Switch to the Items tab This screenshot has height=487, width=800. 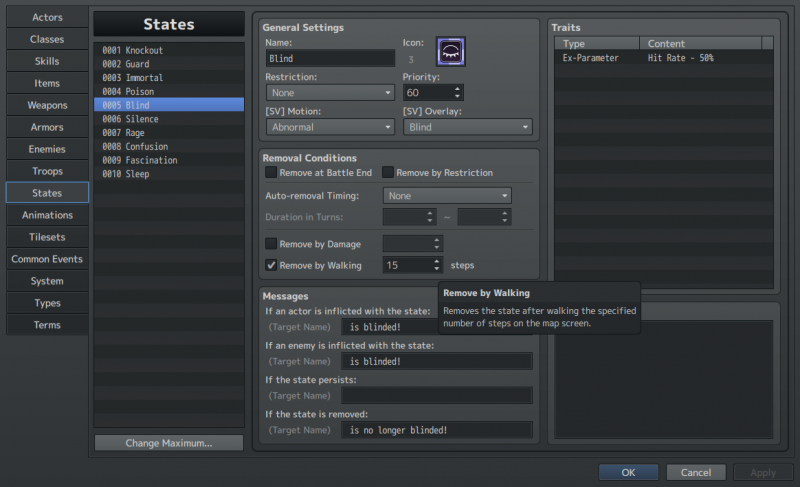(47, 83)
